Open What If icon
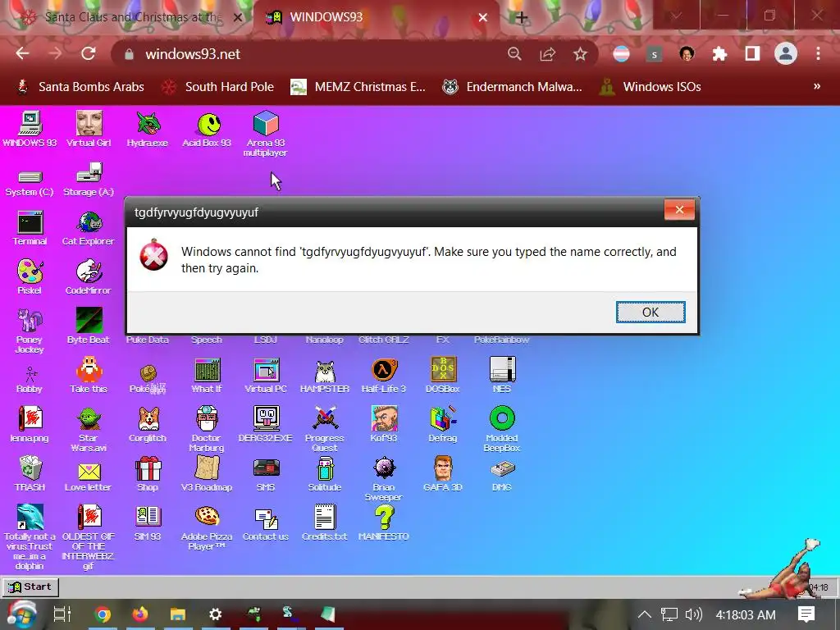Image resolution: width=840 pixels, height=630 pixels. pyautogui.click(x=207, y=375)
